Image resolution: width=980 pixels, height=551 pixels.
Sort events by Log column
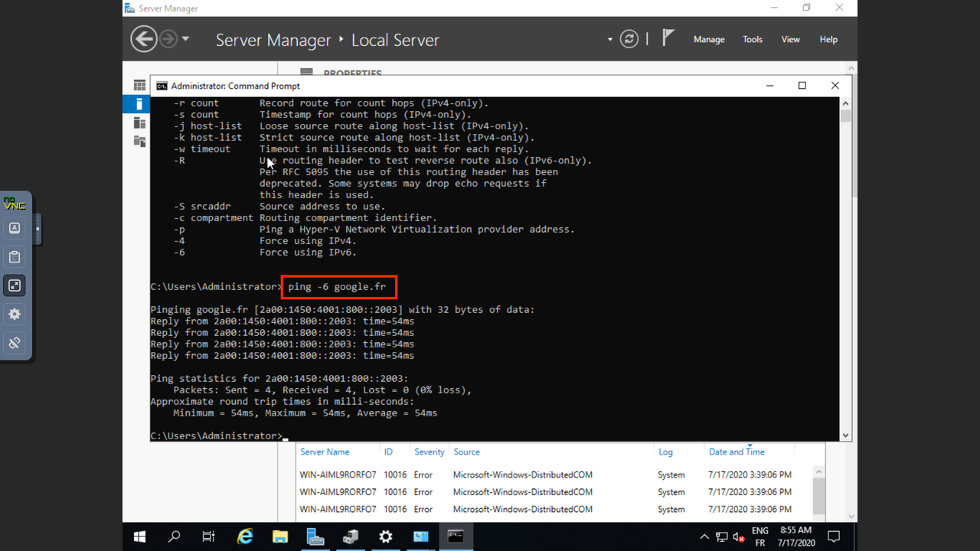coord(665,452)
